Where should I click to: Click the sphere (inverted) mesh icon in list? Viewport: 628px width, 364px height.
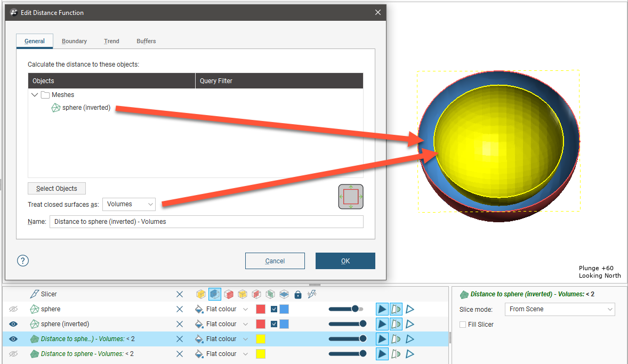pyautogui.click(x=56, y=108)
